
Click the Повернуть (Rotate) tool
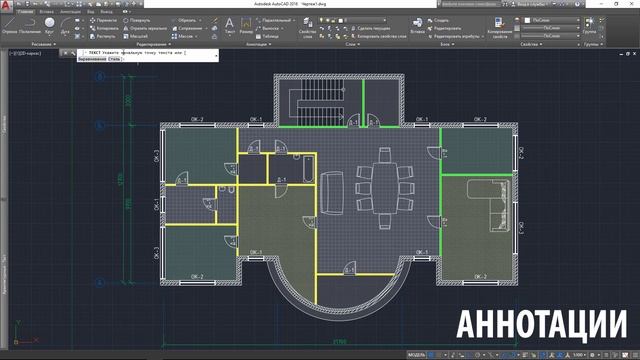[136, 20]
